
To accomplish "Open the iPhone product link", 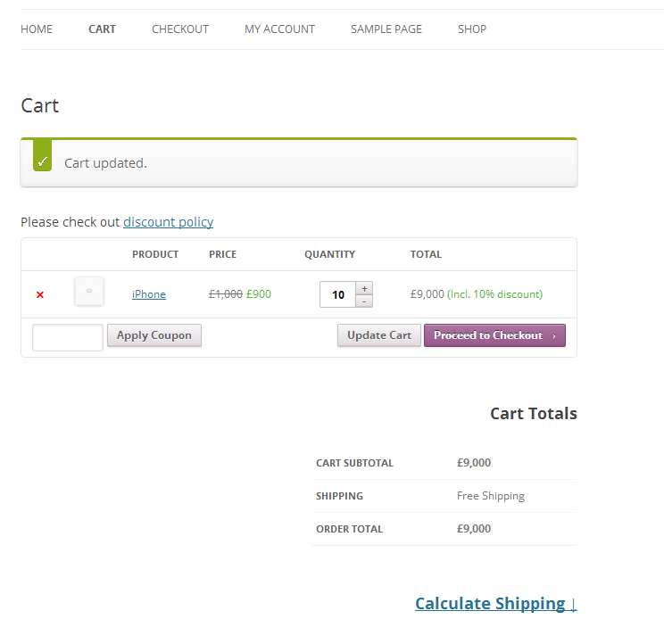I will tap(149, 294).
